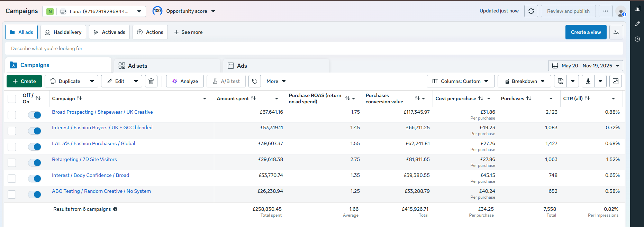Screen dimensions: 644x227
Task: Switch to the Ads tab
Action: [276, 66]
